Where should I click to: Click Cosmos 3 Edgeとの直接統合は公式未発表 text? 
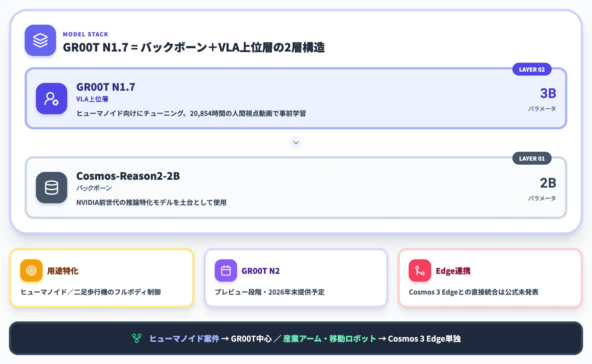[474, 292]
